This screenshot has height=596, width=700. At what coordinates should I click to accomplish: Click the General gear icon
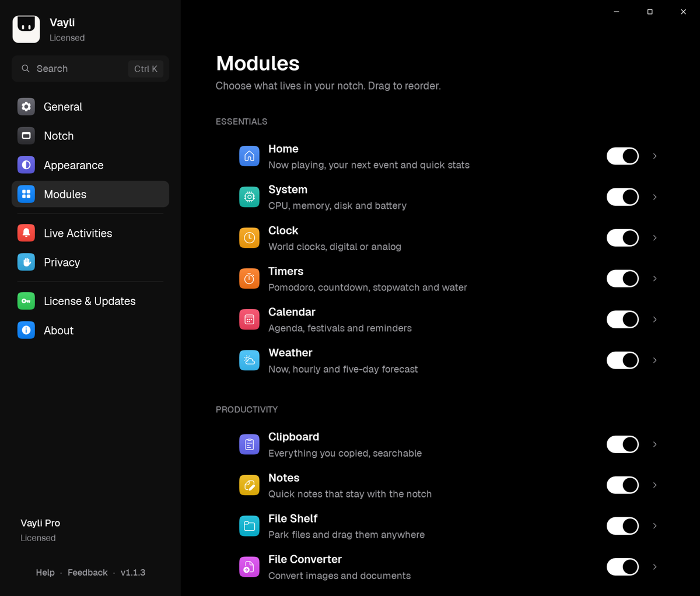click(26, 107)
